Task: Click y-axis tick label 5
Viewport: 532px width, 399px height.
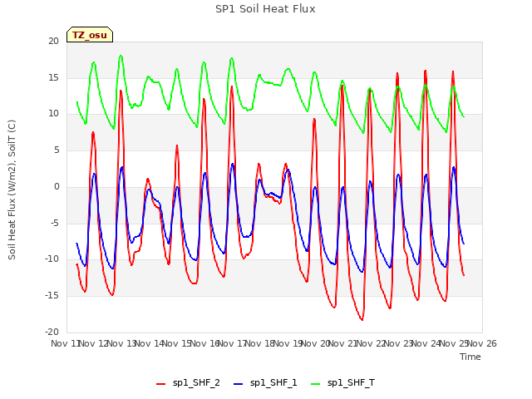Action: coord(57,150)
